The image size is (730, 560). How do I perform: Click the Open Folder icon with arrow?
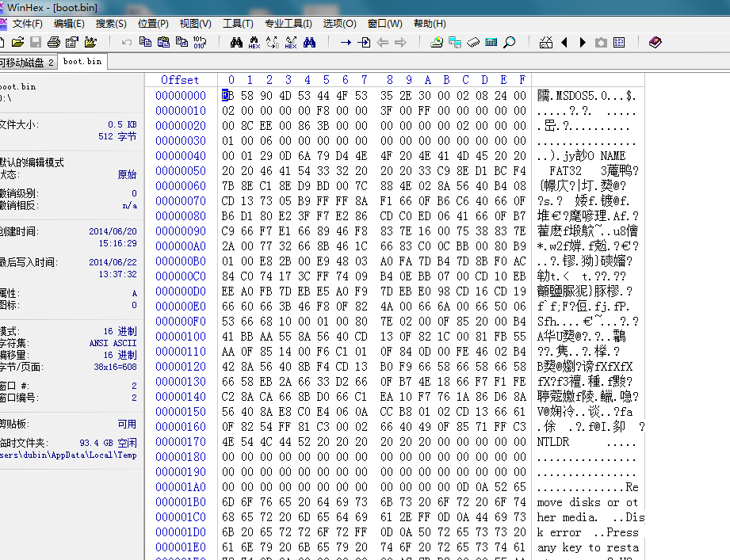[90, 42]
